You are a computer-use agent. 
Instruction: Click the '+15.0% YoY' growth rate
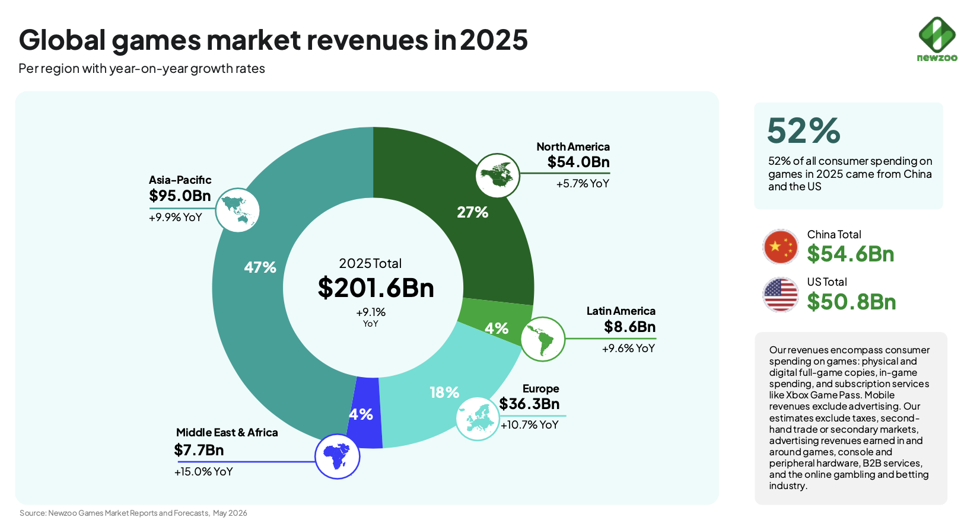click(203, 472)
